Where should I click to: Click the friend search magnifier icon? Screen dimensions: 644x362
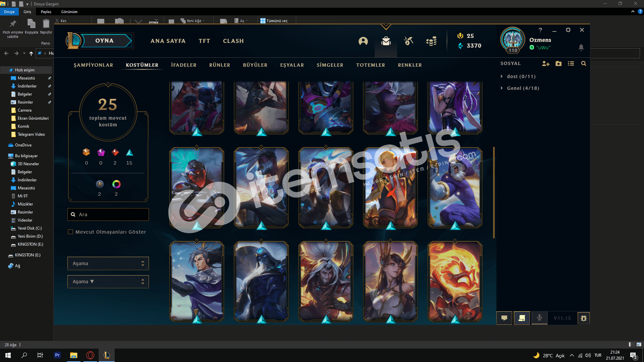[584, 64]
